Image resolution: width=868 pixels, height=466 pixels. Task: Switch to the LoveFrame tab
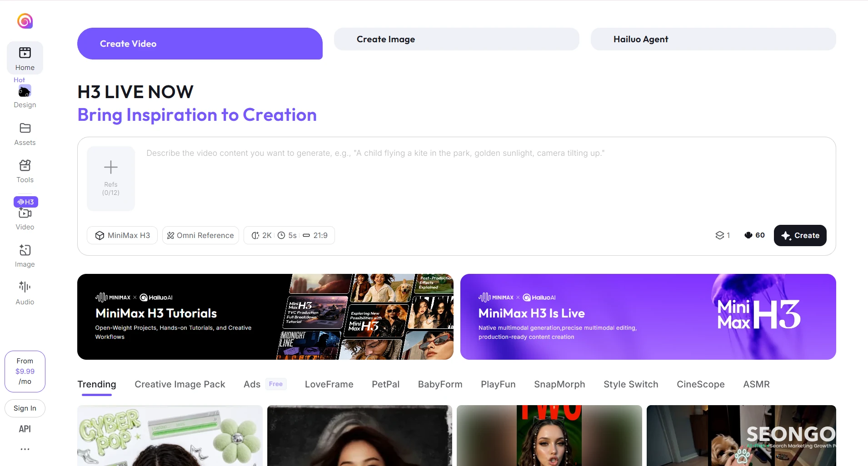pyautogui.click(x=329, y=384)
